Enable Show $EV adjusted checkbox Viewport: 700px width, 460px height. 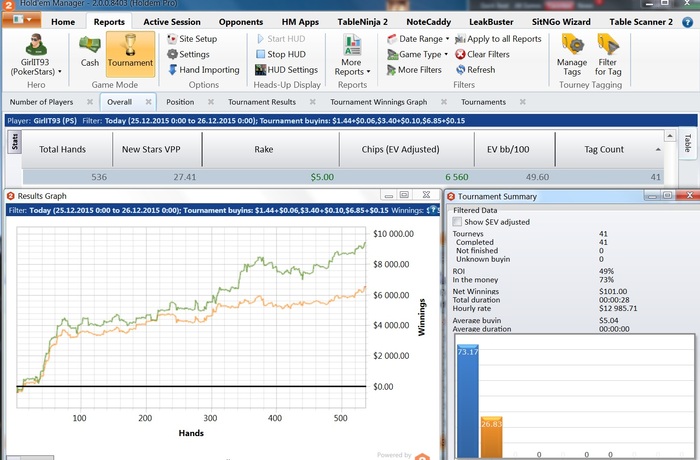[x=457, y=222]
